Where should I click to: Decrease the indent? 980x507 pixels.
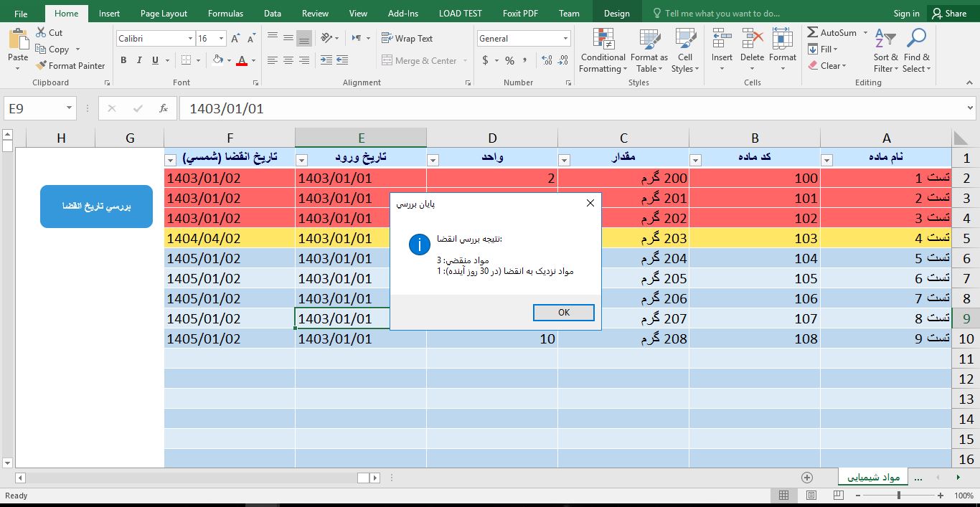pos(326,60)
